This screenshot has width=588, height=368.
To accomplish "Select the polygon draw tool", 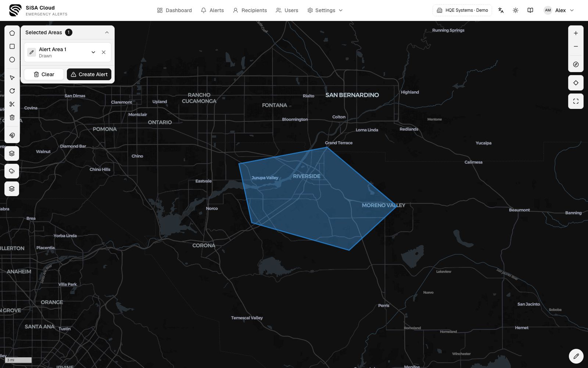I will click(x=12, y=33).
